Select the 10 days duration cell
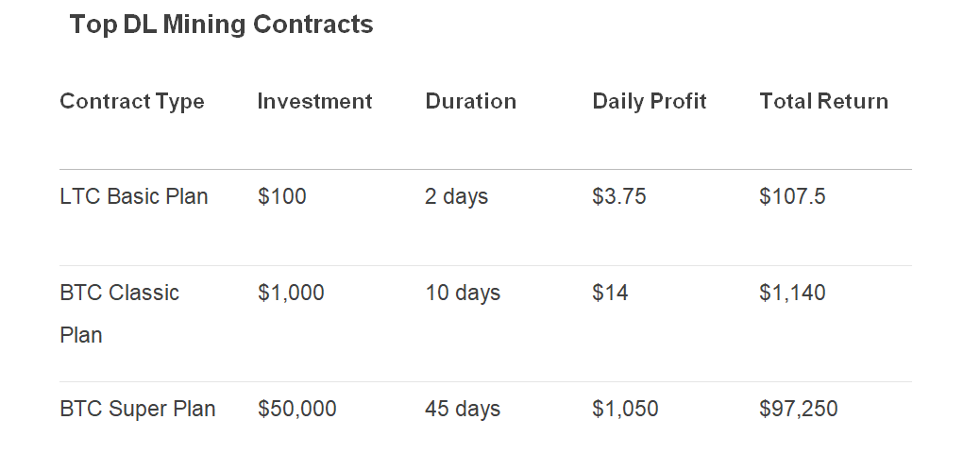The image size is (980, 470). pos(463,293)
